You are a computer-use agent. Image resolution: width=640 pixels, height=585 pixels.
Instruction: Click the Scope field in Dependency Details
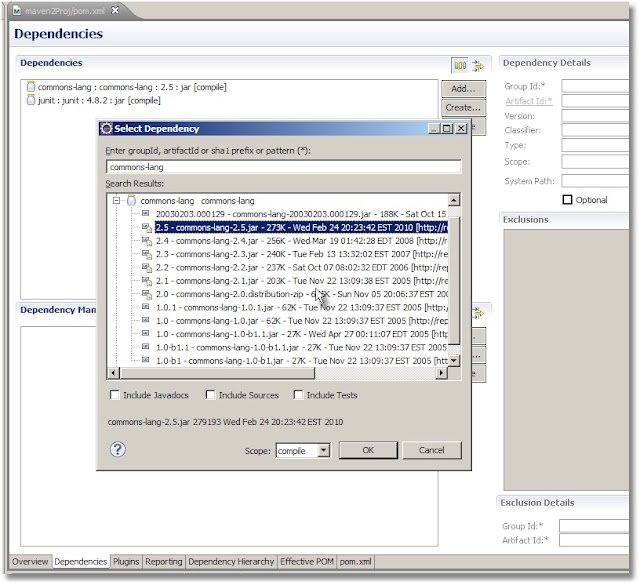(x=595, y=162)
